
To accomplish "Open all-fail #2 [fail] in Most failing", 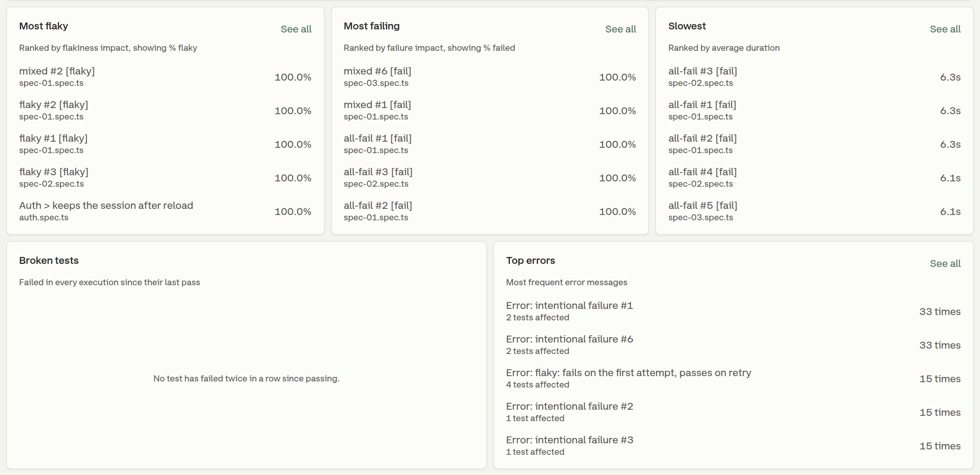I will 490,211.
